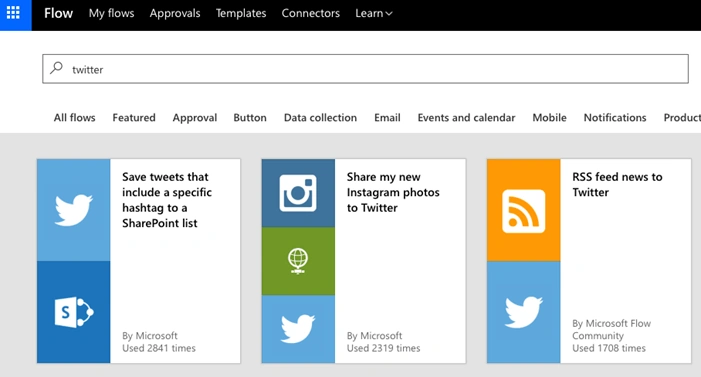Screen dimensions: 701x377
Task: Click SharePoint icon on Save tweets card
Action: tap(73, 312)
